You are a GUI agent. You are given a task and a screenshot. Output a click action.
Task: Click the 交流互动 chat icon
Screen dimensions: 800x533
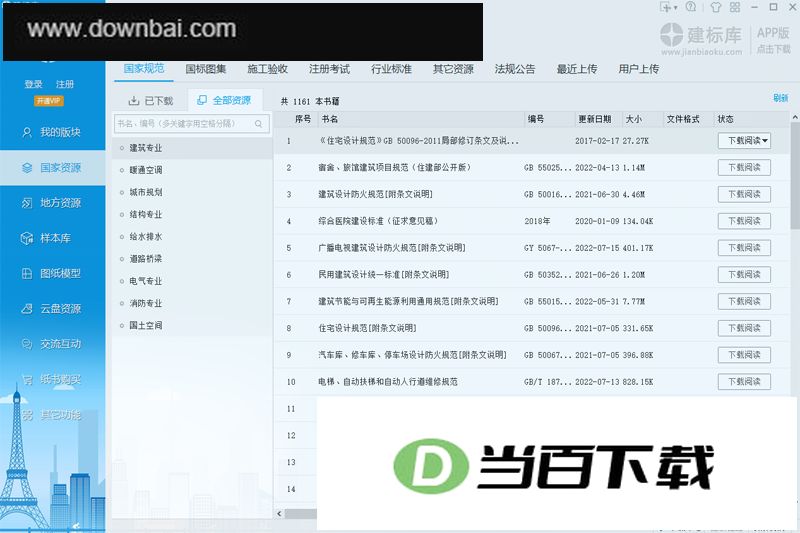tap(27, 344)
